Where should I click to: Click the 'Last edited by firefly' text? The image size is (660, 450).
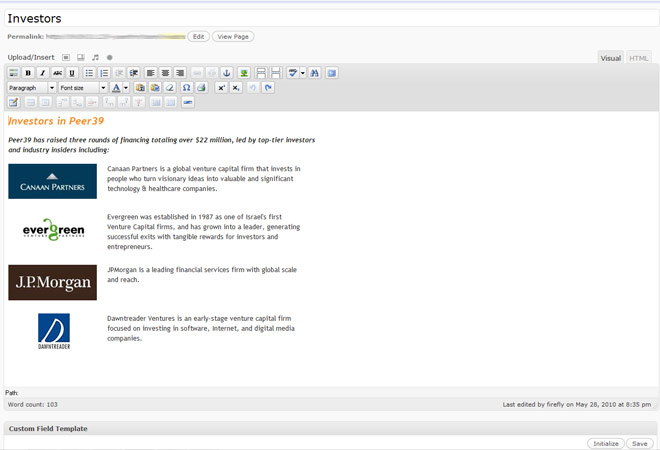(577, 405)
